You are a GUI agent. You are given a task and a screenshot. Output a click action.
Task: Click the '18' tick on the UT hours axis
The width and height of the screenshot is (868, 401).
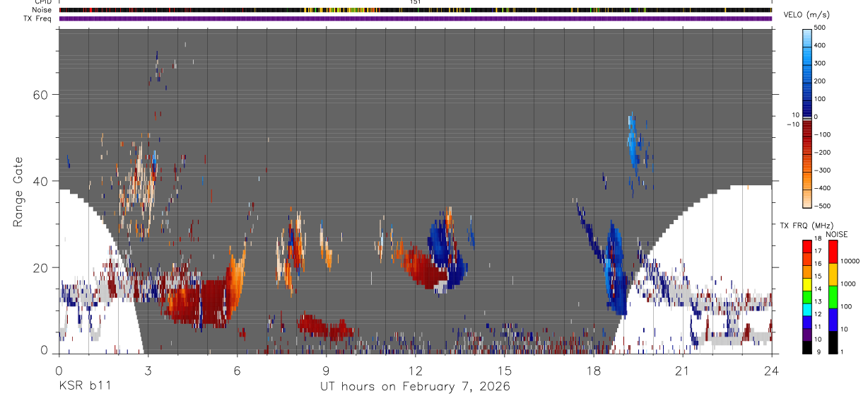594,371
